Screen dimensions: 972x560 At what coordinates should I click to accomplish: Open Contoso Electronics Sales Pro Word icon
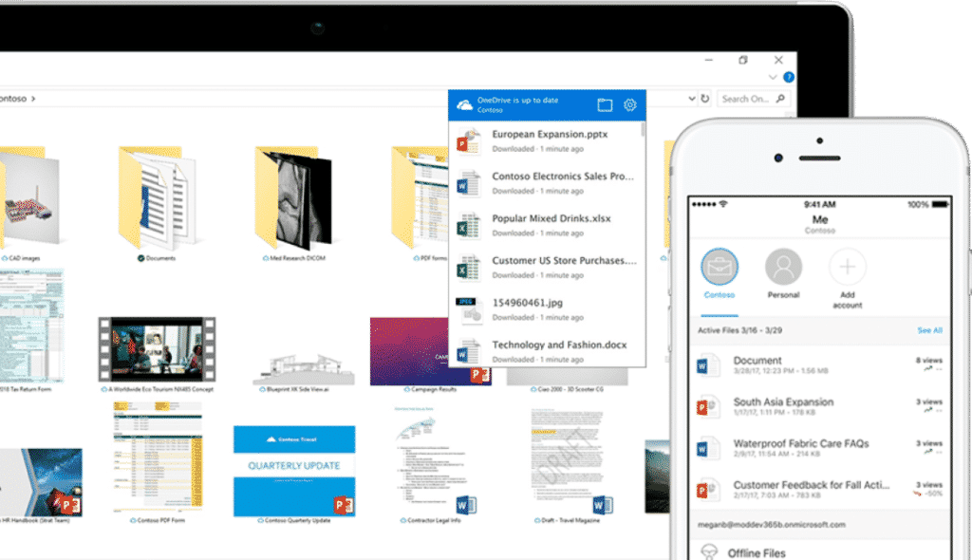469,183
